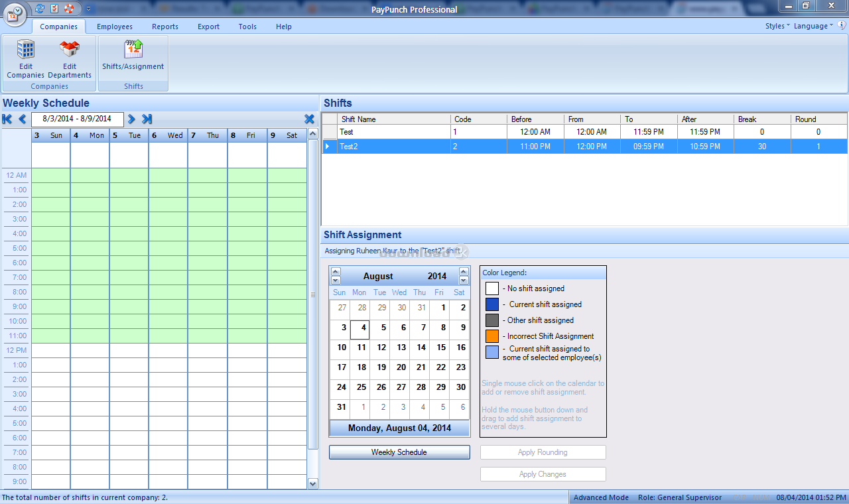Open the Language dropdown
849x504 pixels.
tap(813, 27)
